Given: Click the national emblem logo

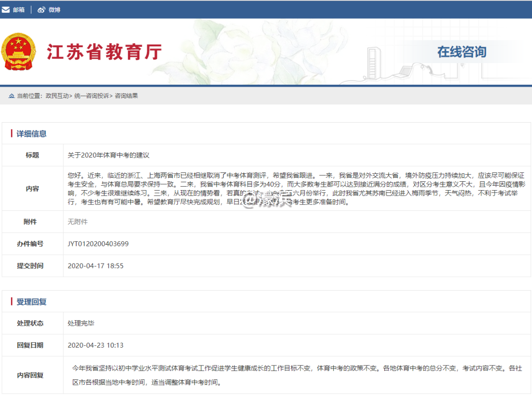Looking at the screenshot, I should (x=19, y=52).
